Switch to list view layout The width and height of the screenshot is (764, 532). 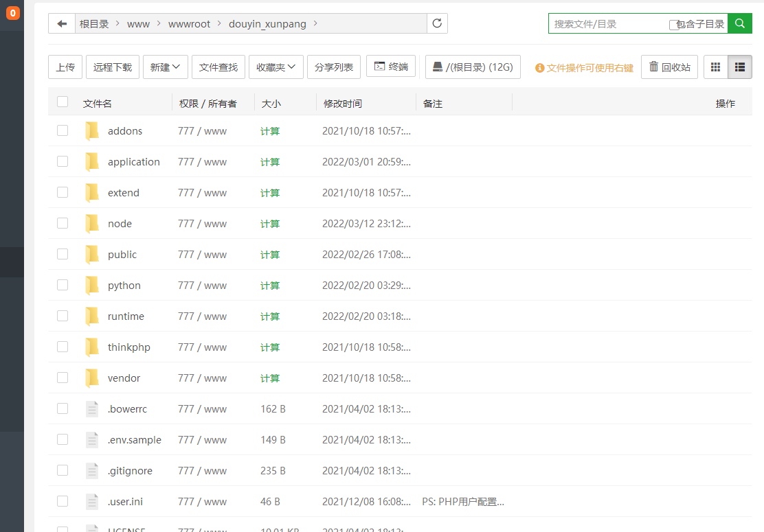(740, 67)
